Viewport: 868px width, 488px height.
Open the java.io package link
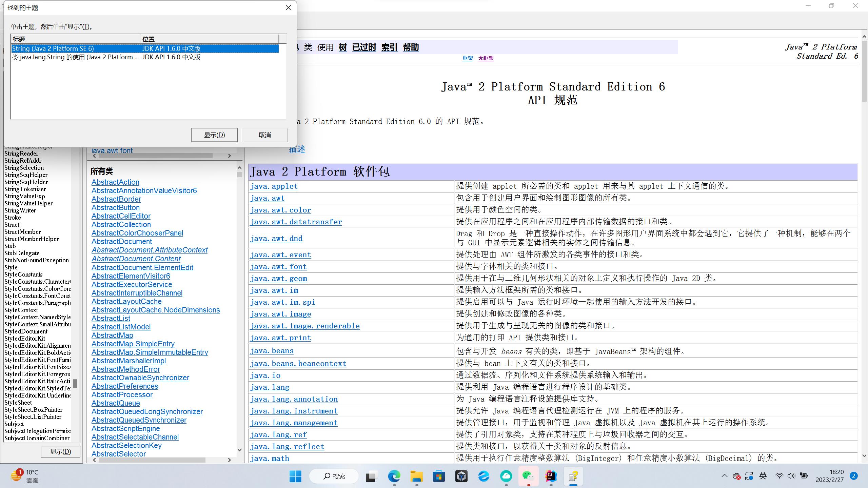pos(265,375)
